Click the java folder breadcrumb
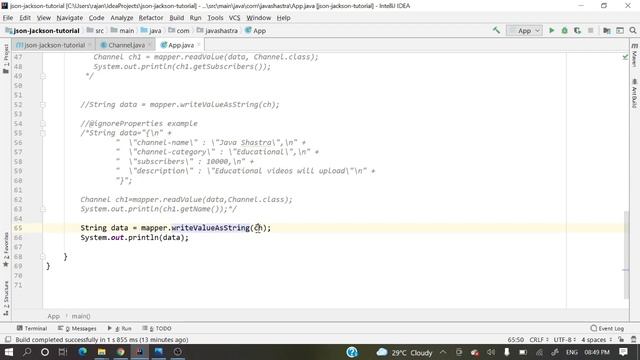Viewport: 640px width, 360px height. point(151,31)
